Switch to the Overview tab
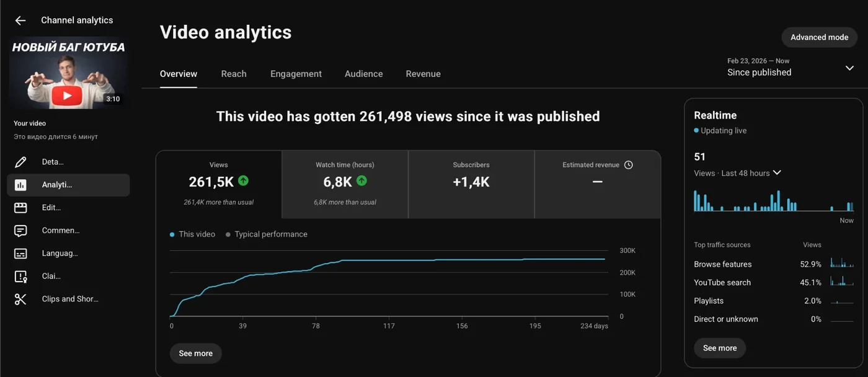Screen dimensions: 868x377 click(x=179, y=74)
